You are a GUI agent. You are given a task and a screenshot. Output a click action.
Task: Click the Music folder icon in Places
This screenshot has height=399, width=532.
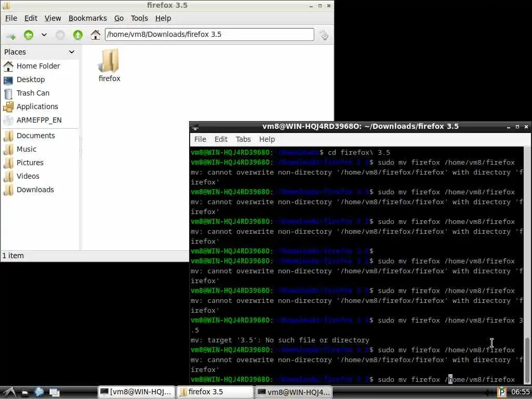pyautogui.click(x=8, y=149)
